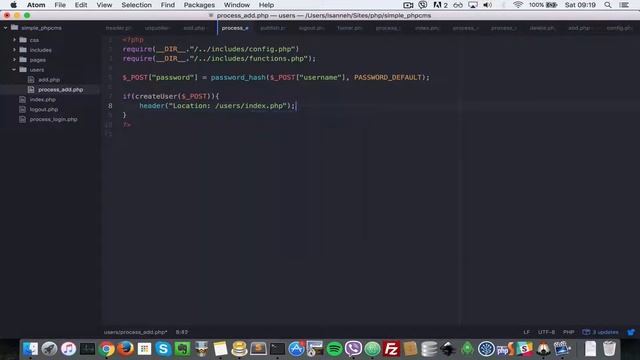Switch to the active process_a tab
640x360 pixels.
[x=235, y=28]
